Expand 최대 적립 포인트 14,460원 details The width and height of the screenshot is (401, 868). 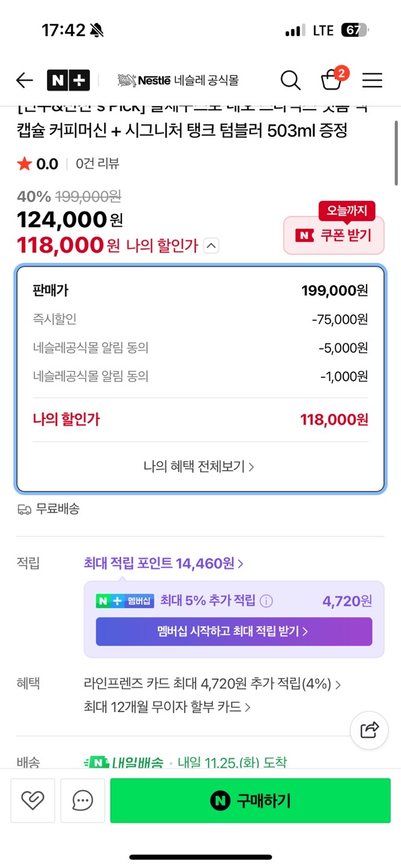[x=163, y=564]
